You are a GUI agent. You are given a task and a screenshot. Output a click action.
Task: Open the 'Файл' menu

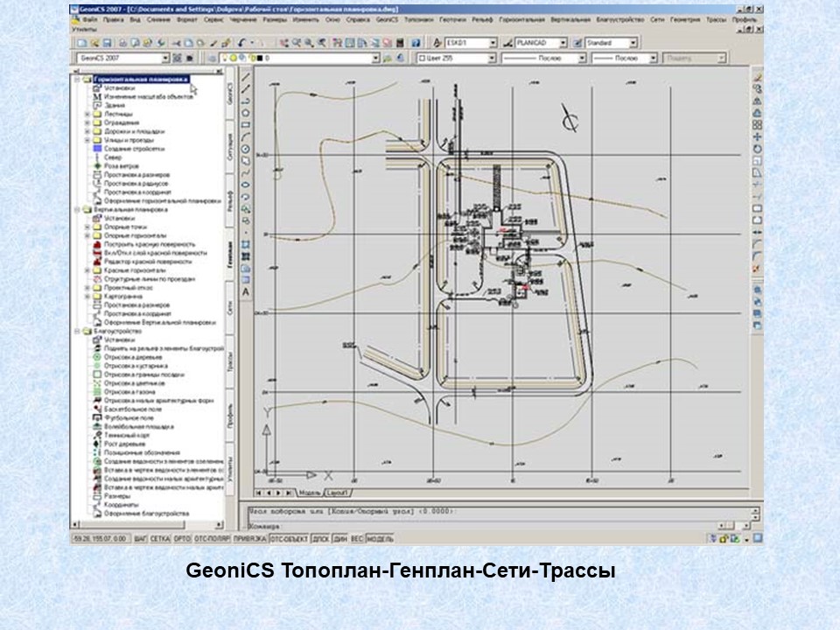[90, 20]
